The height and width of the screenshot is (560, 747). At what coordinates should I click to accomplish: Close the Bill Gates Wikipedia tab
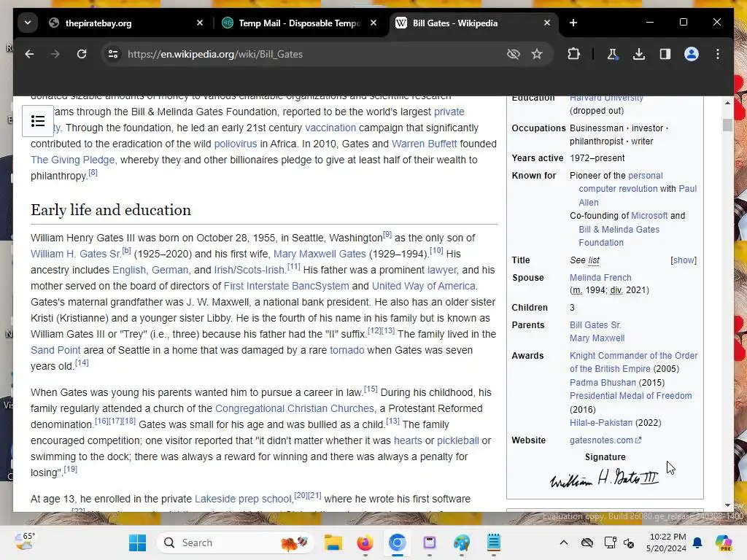tap(547, 23)
